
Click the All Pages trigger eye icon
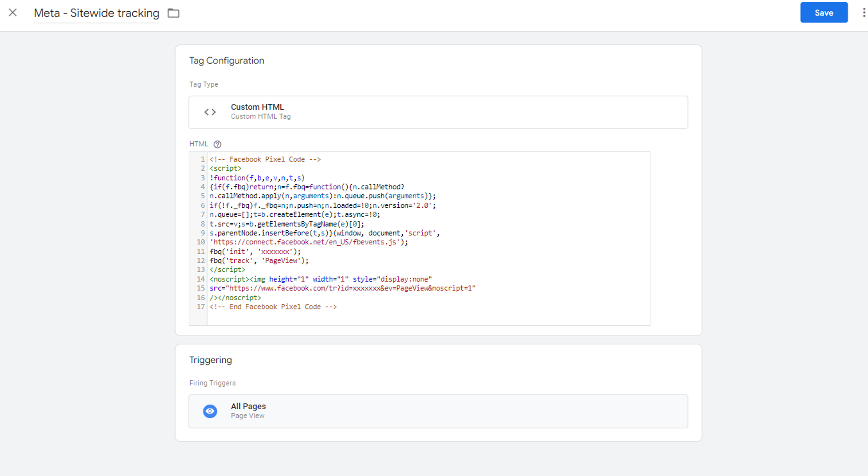click(210, 411)
